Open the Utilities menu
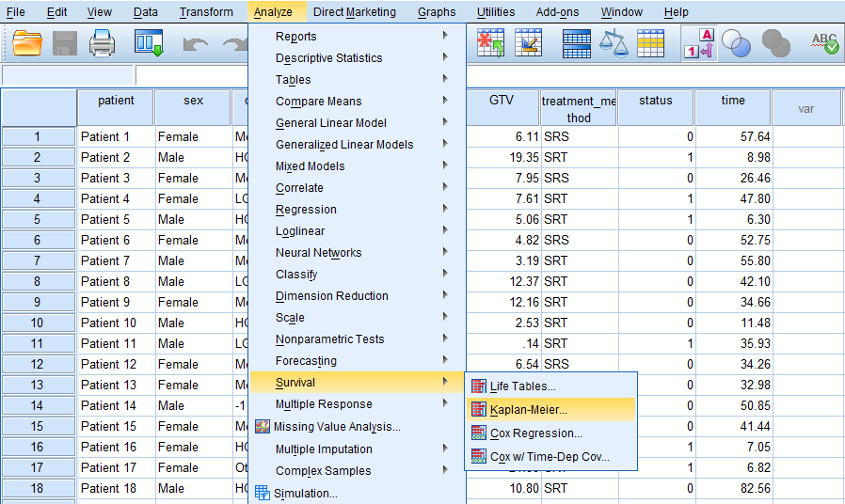Image resolution: width=845 pixels, height=504 pixels. (496, 12)
